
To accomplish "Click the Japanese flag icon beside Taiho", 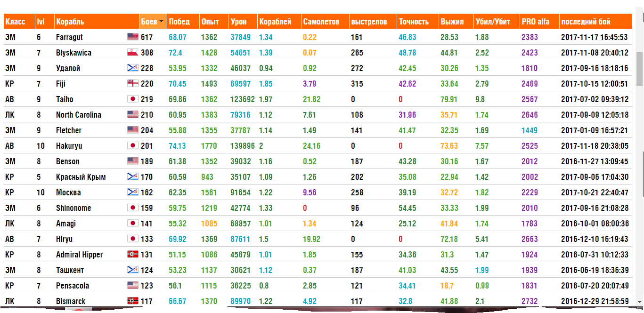I will click(132, 99).
